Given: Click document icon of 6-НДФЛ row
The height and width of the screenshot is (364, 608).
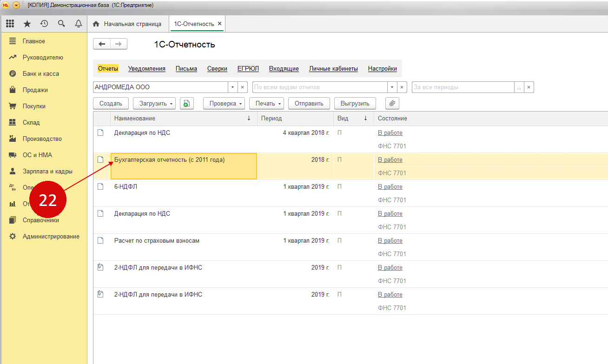Looking at the screenshot, I should pyautogui.click(x=100, y=186).
